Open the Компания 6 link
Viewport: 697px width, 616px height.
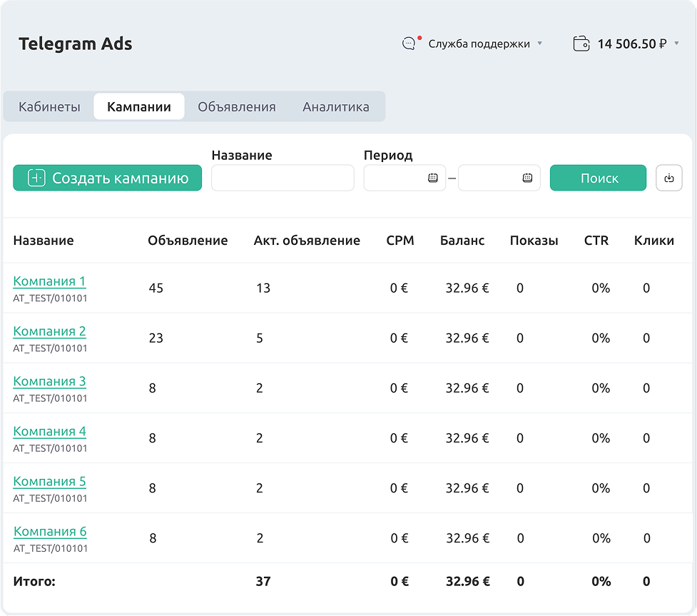click(x=50, y=531)
